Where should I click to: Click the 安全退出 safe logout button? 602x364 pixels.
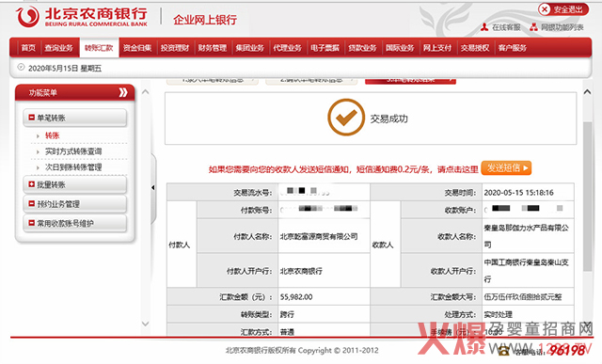coord(562,9)
